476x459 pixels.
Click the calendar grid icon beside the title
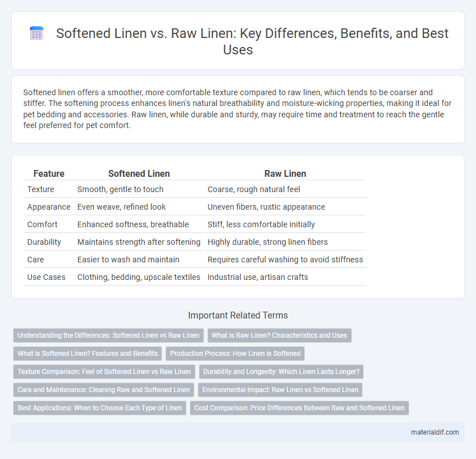coord(37,33)
